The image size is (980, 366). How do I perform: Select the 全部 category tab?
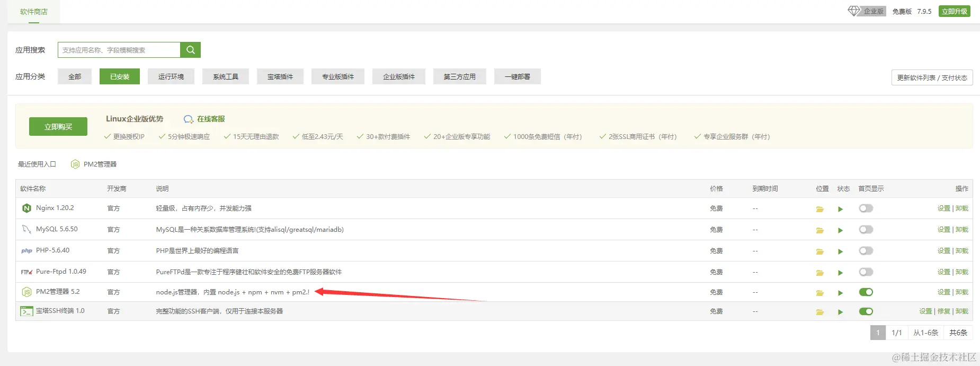75,76
